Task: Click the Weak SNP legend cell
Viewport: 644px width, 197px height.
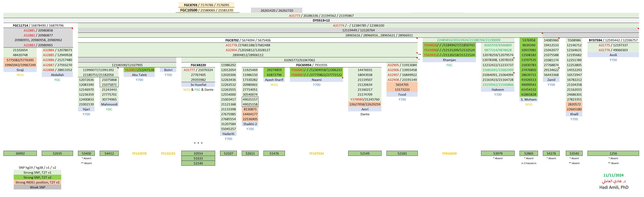Action: click(x=37, y=187)
